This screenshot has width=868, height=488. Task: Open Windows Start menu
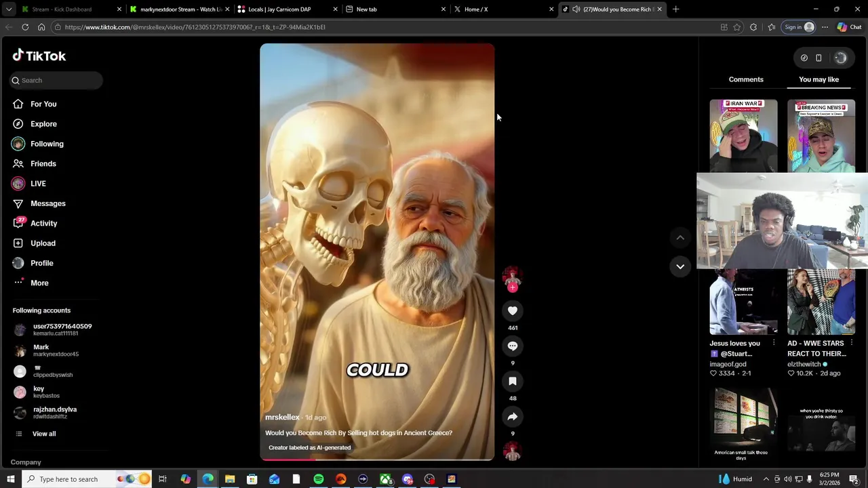tap(10, 479)
